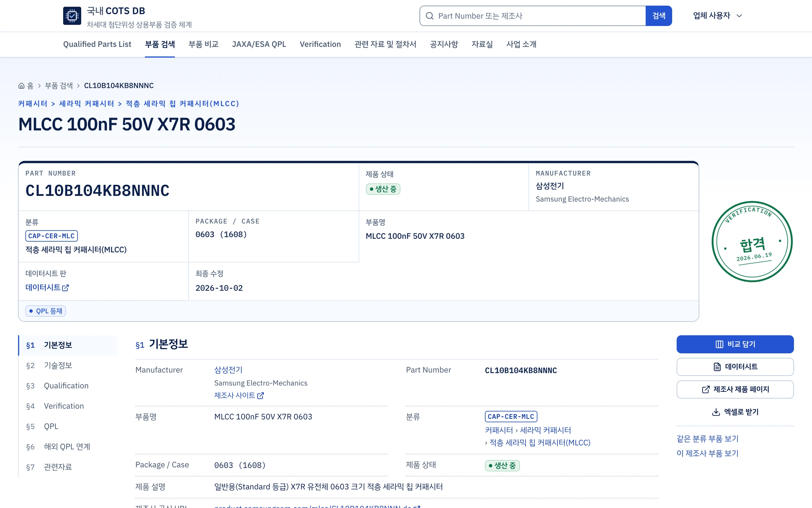This screenshot has width=812, height=508.
Task: Click the external link icon on 제조사 제품 페이지
Action: 706,389
